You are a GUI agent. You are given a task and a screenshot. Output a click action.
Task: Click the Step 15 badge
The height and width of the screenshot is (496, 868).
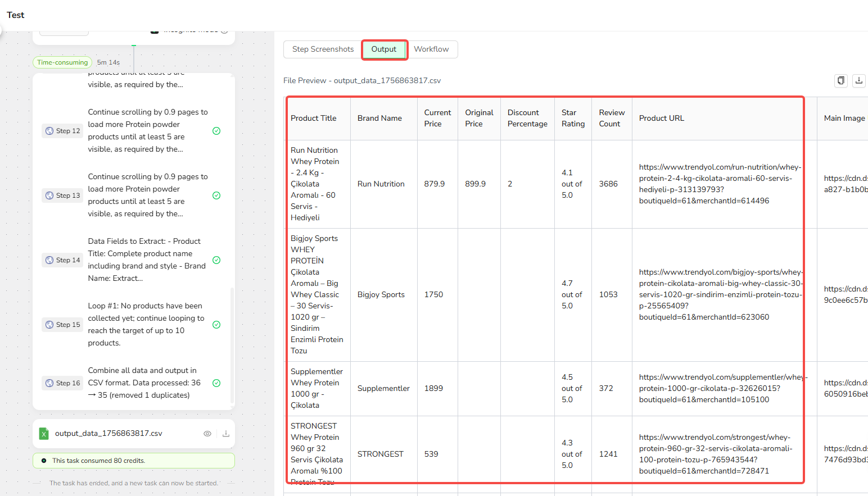click(62, 325)
